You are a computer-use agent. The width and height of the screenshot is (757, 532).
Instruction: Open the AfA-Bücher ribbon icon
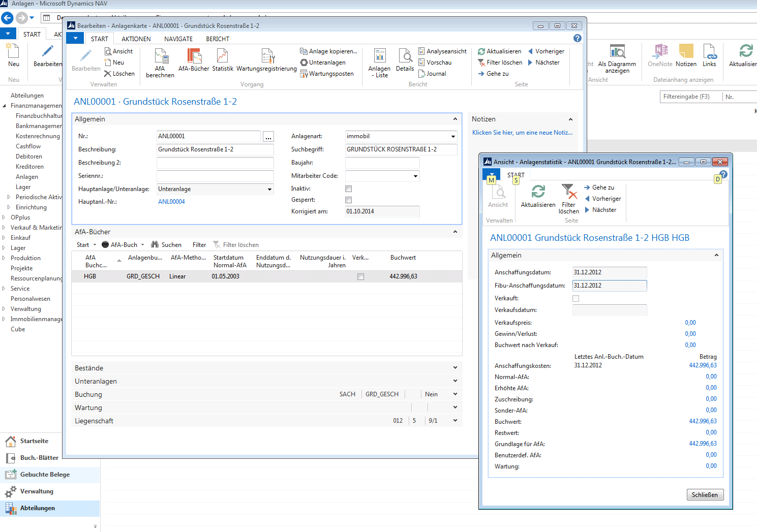click(x=194, y=56)
